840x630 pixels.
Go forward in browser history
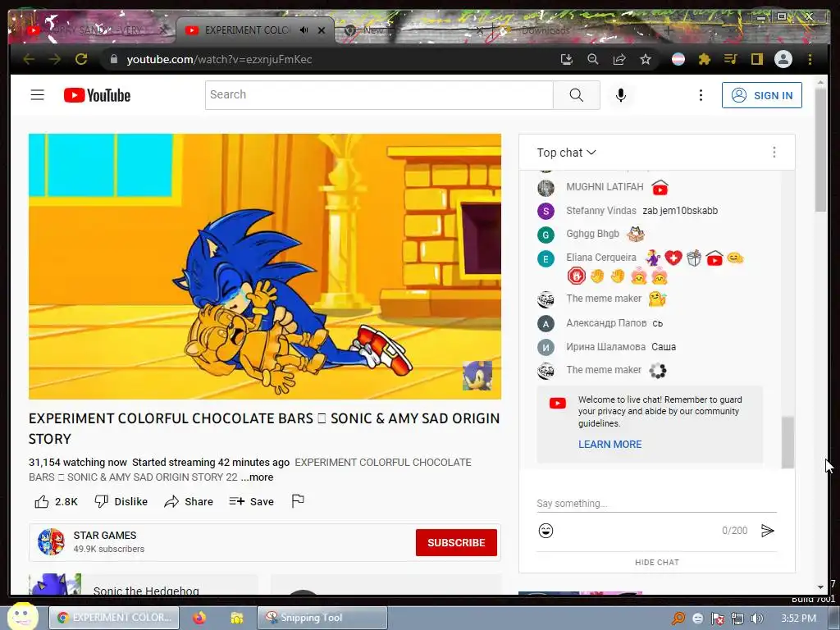coord(55,59)
